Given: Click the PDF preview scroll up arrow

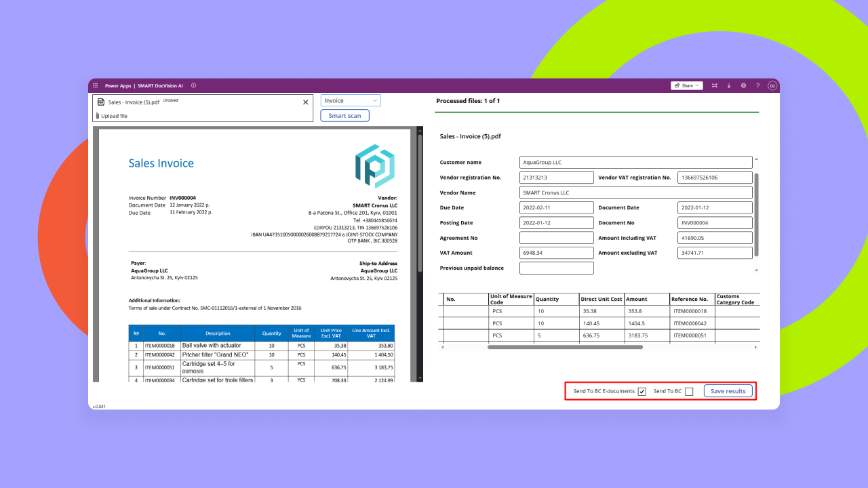Looking at the screenshot, I should (418, 129).
